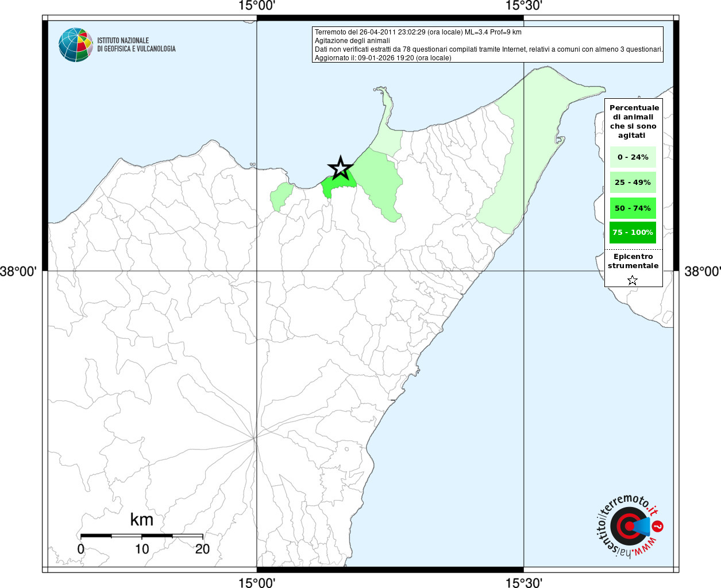Click the 'Terremoto del 26-04-2011' header line
721x588 pixels.
[x=418, y=32]
